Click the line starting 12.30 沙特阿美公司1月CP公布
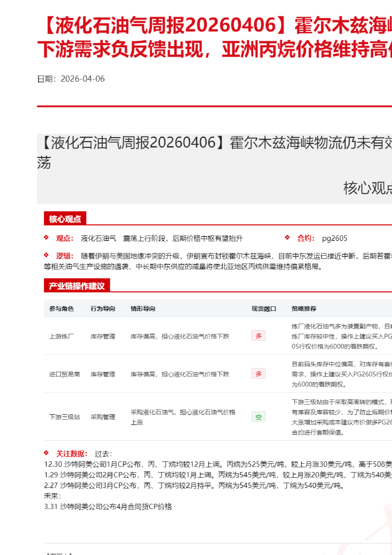This screenshot has width=392, height=555. pyautogui.click(x=218, y=464)
